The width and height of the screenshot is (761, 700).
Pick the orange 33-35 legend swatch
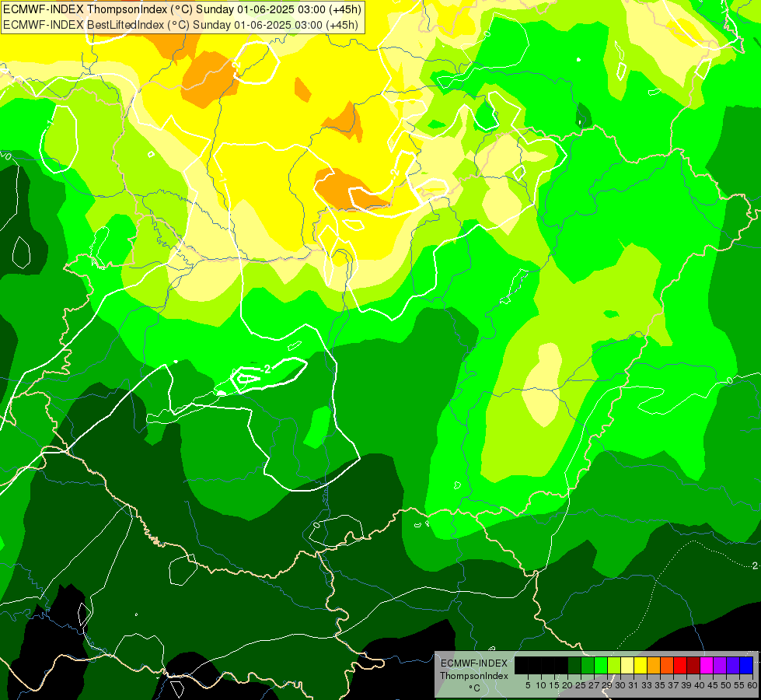[654, 665]
